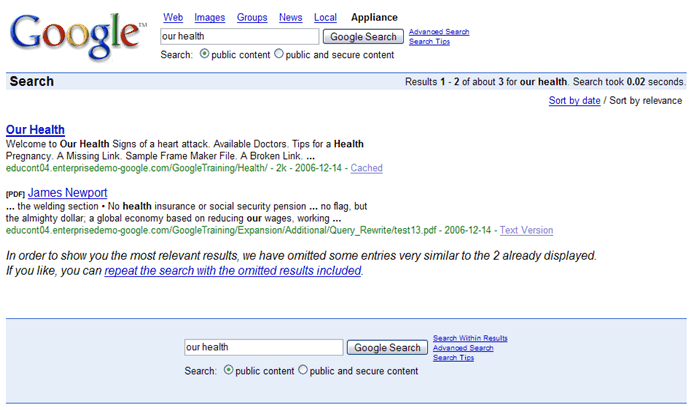Screen dimensions: 694x410
Task: Click the bottom search text box
Action: point(264,347)
